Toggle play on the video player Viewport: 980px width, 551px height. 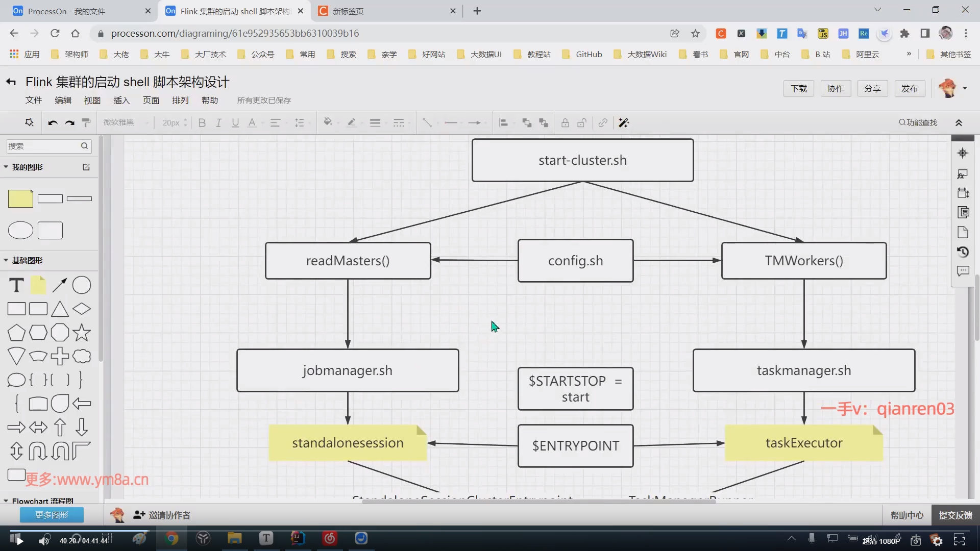click(x=19, y=541)
